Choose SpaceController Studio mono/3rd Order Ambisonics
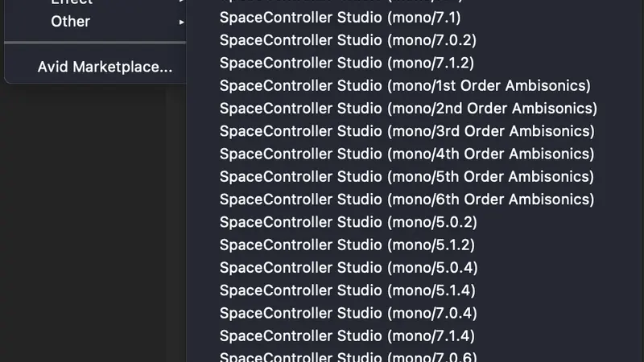 tap(407, 131)
